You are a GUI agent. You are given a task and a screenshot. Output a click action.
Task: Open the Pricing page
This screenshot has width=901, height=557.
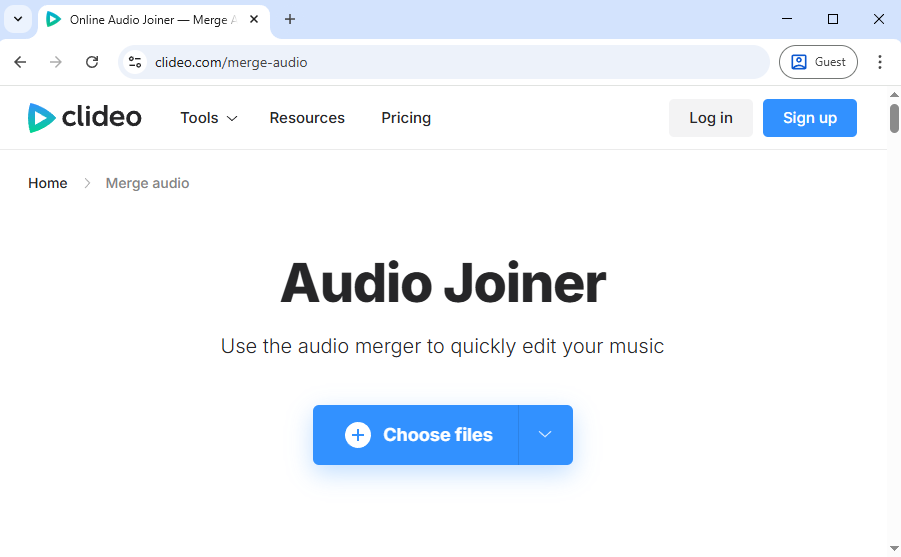[x=406, y=118]
